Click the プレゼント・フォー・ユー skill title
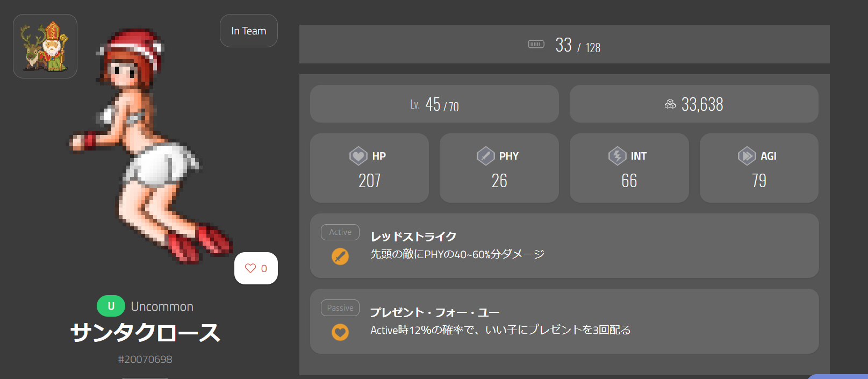 [434, 312]
